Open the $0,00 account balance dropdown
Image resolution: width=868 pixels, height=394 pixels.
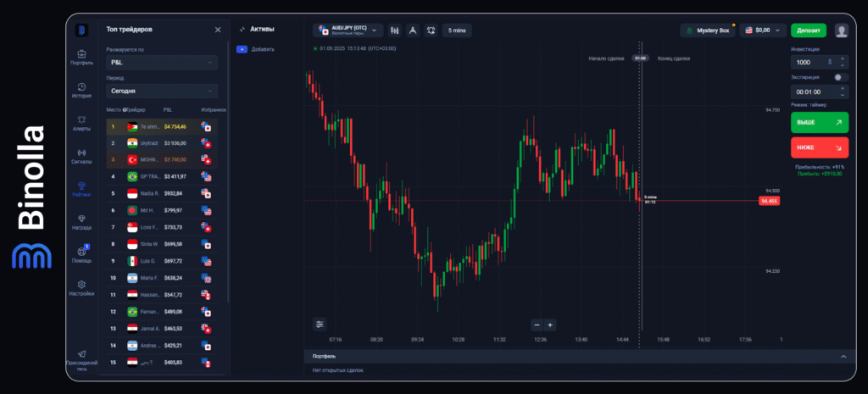click(x=763, y=31)
